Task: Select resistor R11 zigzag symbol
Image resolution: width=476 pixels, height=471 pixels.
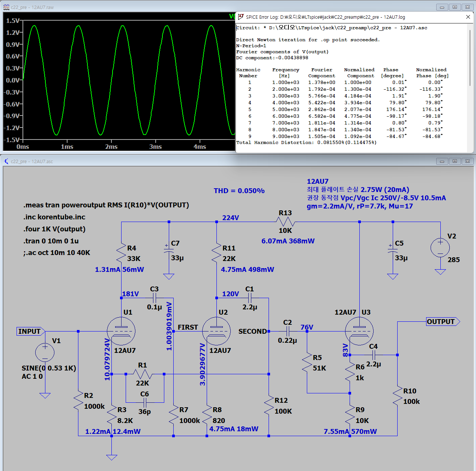Action: [x=216, y=253]
